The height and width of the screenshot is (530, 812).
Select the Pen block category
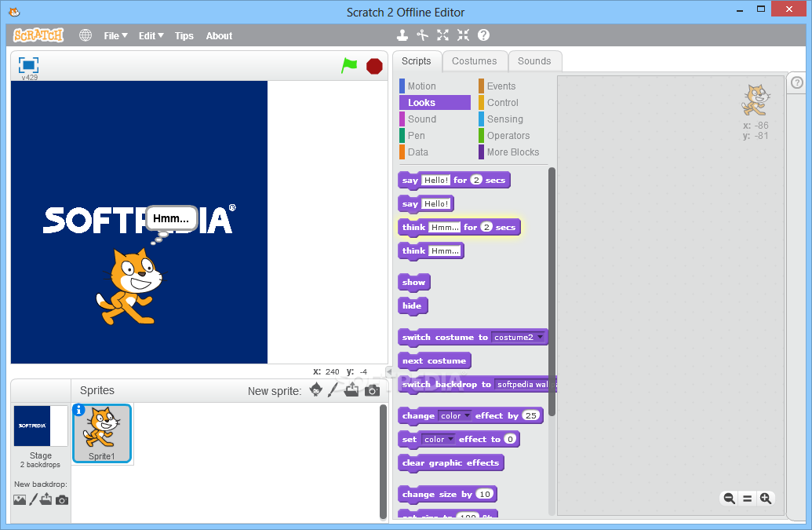(x=435, y=136)
